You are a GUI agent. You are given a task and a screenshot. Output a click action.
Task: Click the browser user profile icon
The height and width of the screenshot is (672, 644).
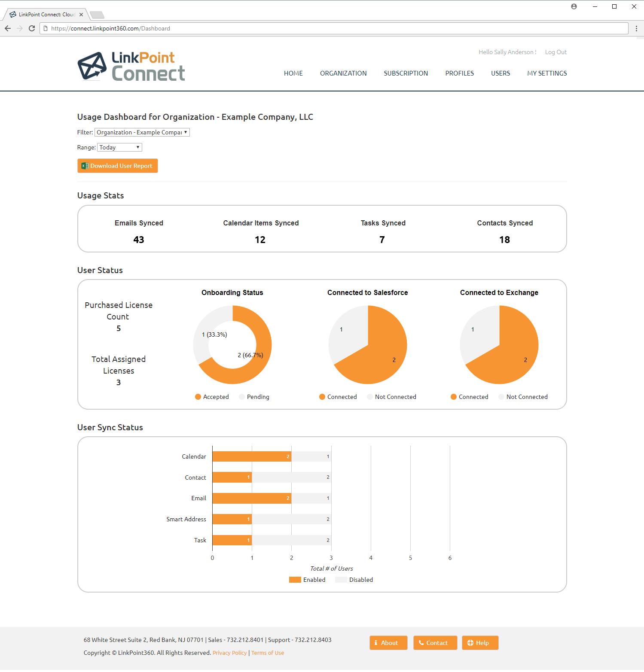574,6
